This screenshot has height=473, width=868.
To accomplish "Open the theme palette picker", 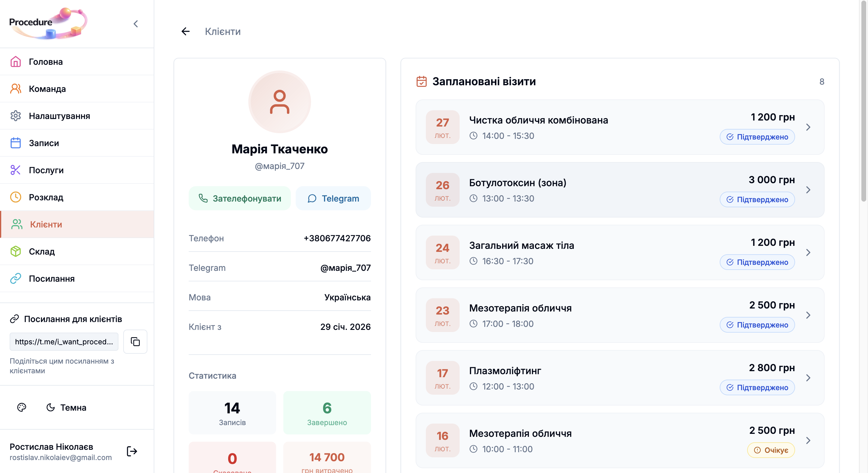I will 22,408.
